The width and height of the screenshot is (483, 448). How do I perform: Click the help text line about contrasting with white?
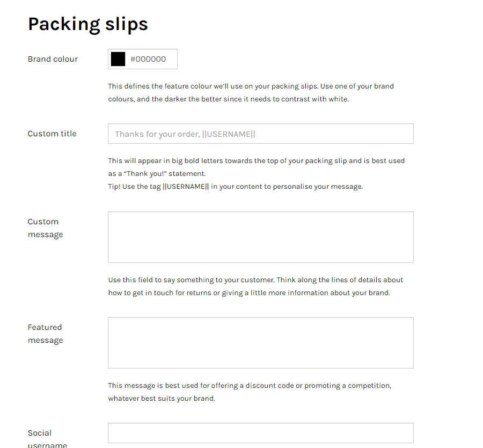click(228, 99)
